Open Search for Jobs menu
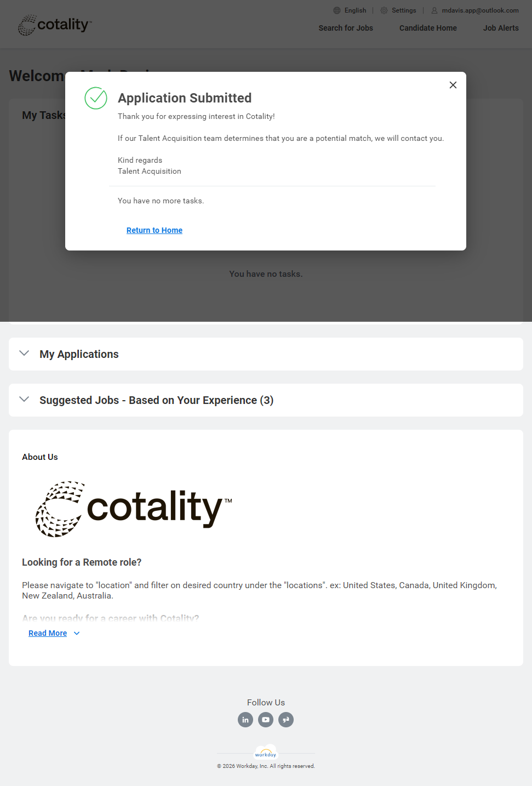 [x=346, y=28]
